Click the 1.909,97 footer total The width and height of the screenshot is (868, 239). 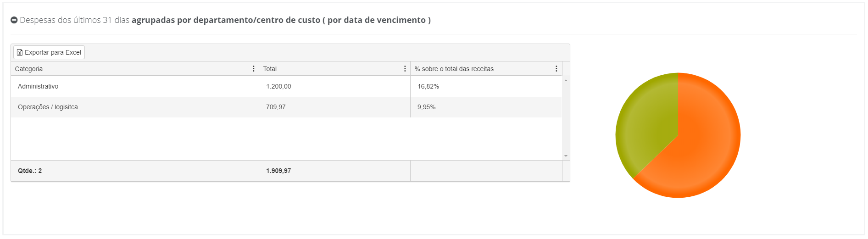tap(278, 171)
